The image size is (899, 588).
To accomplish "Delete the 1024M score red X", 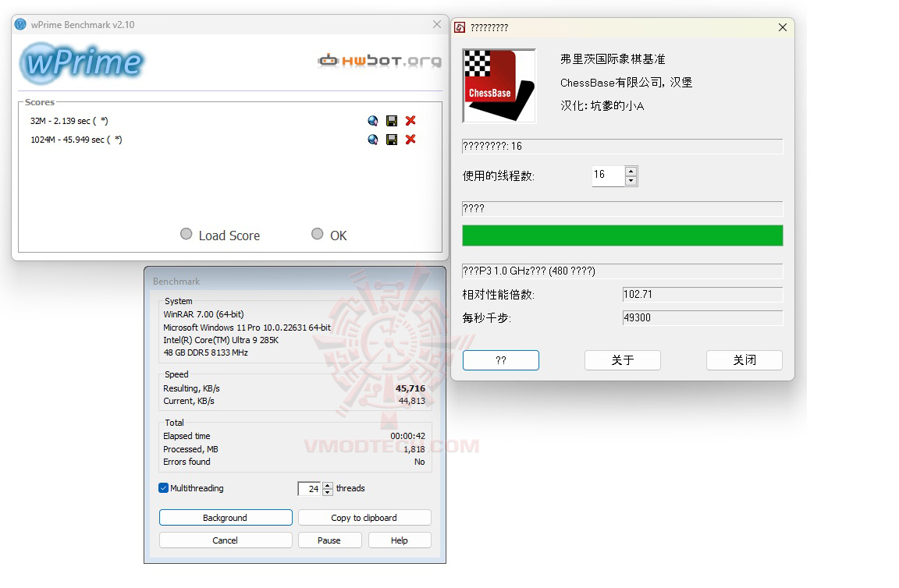I will coord(410,140).
